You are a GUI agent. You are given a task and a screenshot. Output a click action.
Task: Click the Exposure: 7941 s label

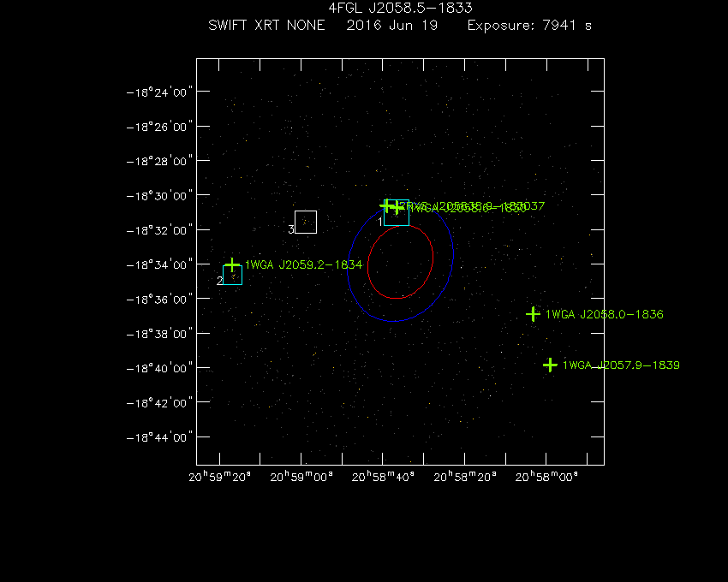(x=529, y=25)
